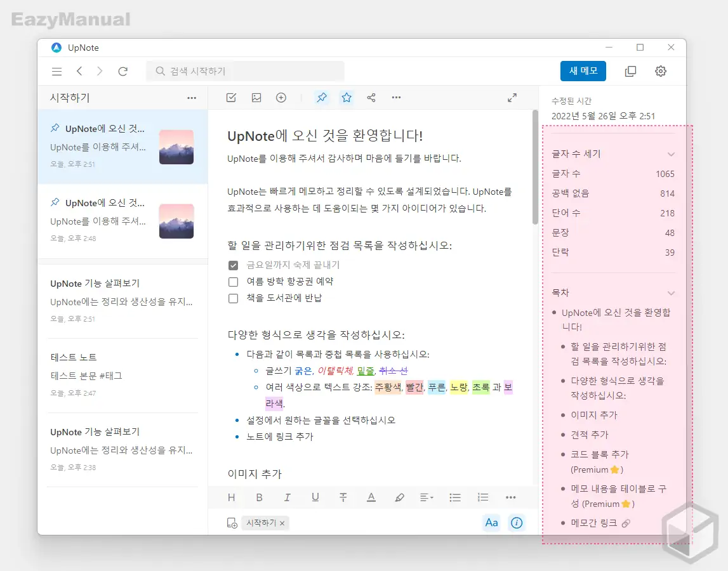
Task: Go back with the left arrow
Action: coord(79,71)
